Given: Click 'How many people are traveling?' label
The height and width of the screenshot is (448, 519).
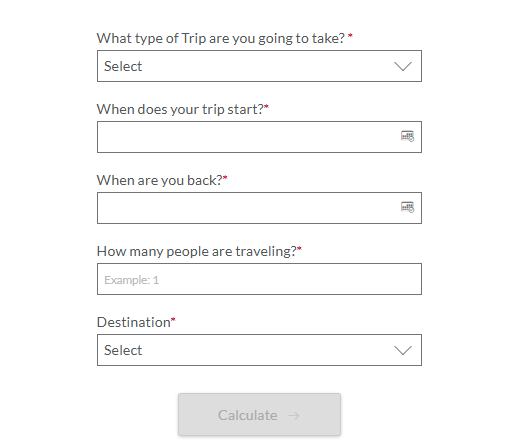Looking at the screenshot, I should 196,251.
